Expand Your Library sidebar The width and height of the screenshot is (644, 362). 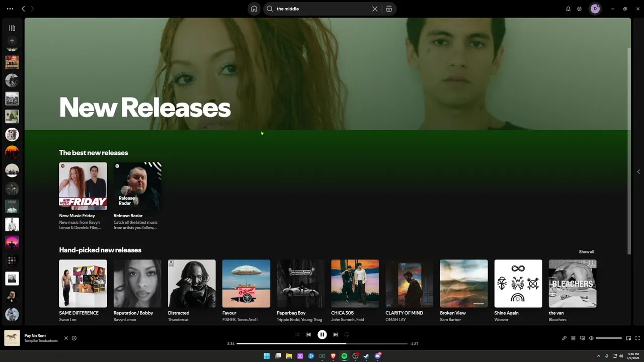(12, 28)
